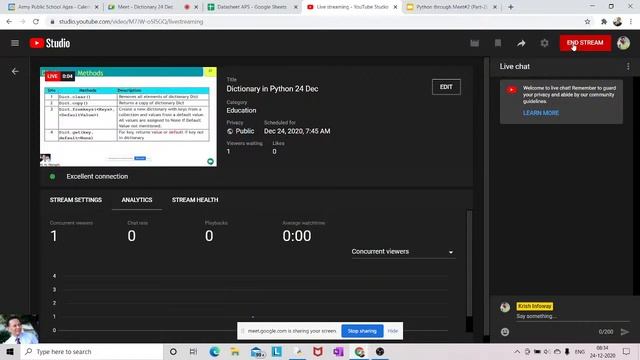Switch to the Datasheet APS Google Sheets tab
The height and width of the screenshot is (360, 640).
click(x=252, y=7)
